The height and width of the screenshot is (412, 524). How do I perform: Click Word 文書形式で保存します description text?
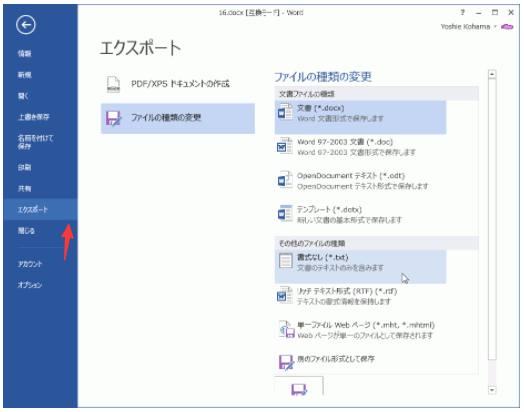(340, 119)
